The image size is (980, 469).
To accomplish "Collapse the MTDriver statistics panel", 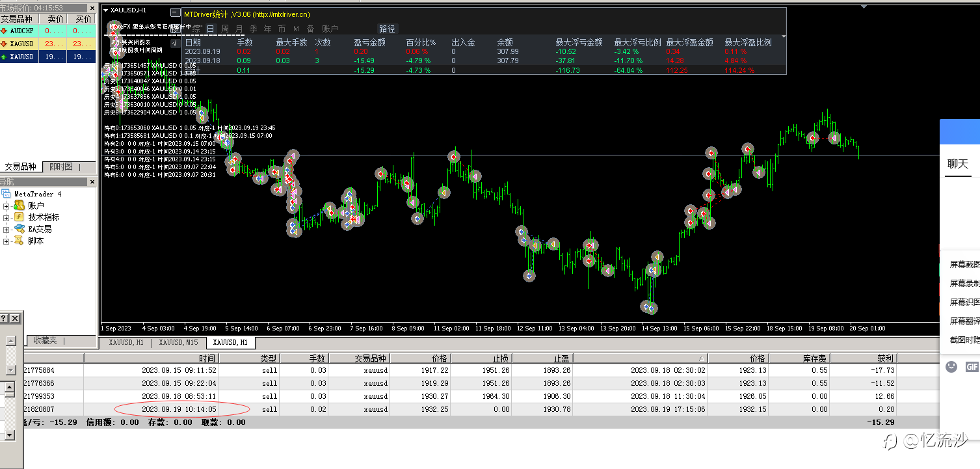I will click(175, 13).
